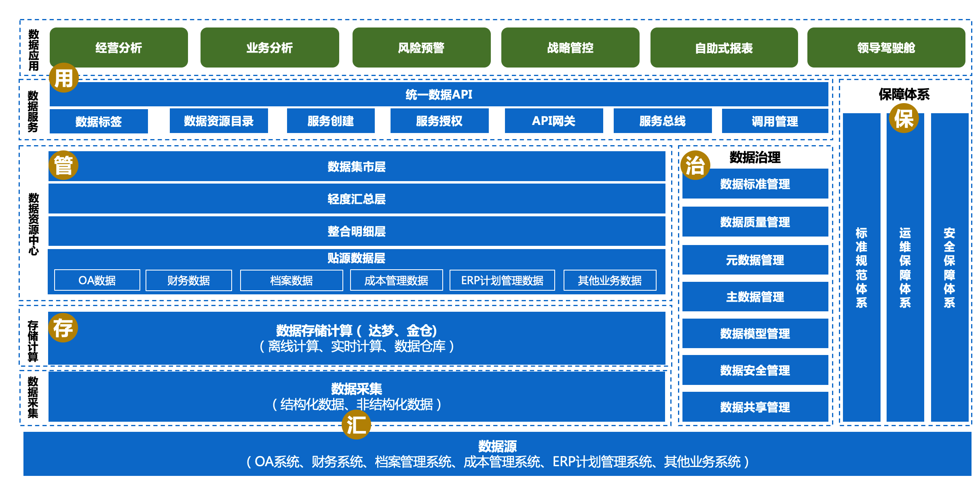Open the 领导驾驶舱 green box

[x=886, y=47]
